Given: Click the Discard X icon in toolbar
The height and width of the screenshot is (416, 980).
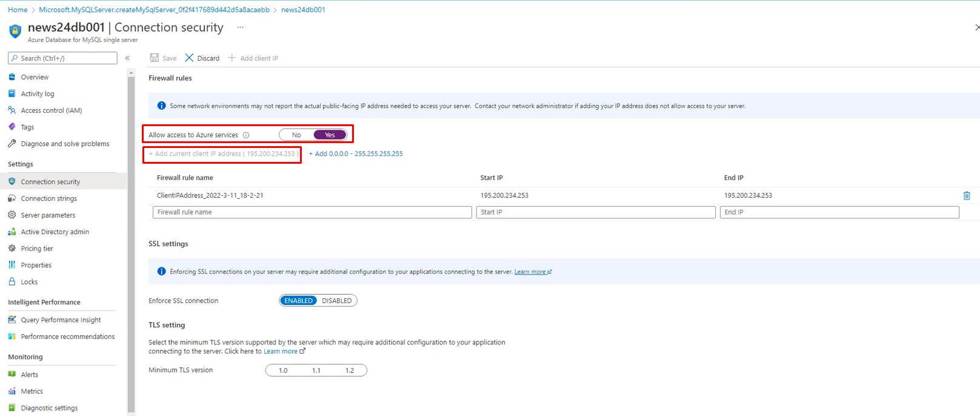Looking at the screenshot, I should (189, 58).
